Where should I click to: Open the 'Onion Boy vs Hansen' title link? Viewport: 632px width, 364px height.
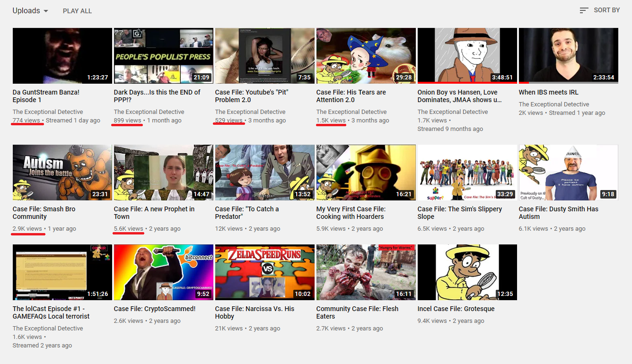pyautogui.click(x=460, y=96)
